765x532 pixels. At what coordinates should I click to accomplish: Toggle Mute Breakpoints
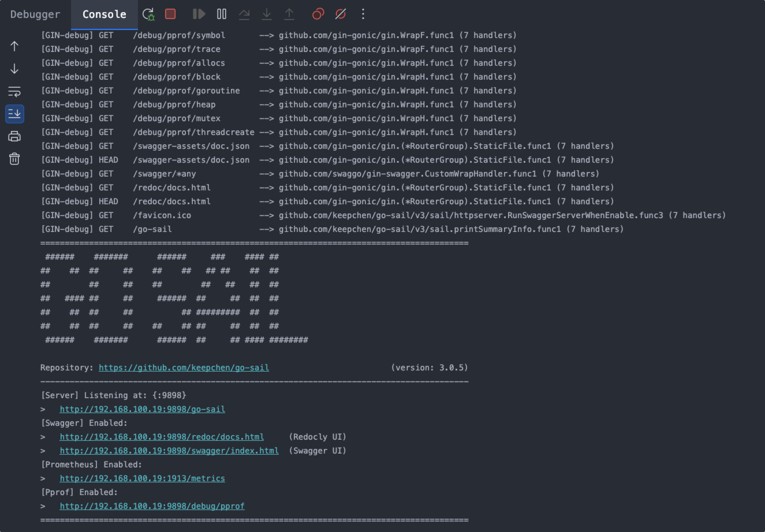pyautogui.click(x=341, y=14)
